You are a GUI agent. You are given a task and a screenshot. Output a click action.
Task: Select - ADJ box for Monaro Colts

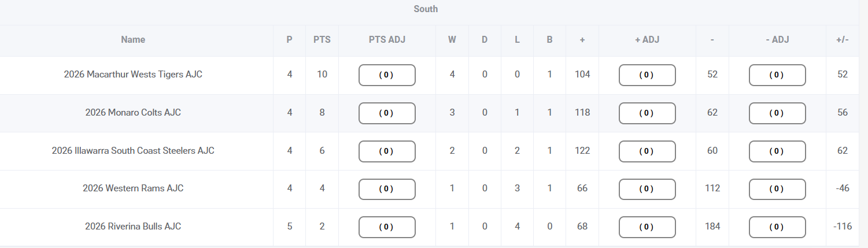point(777,113)
